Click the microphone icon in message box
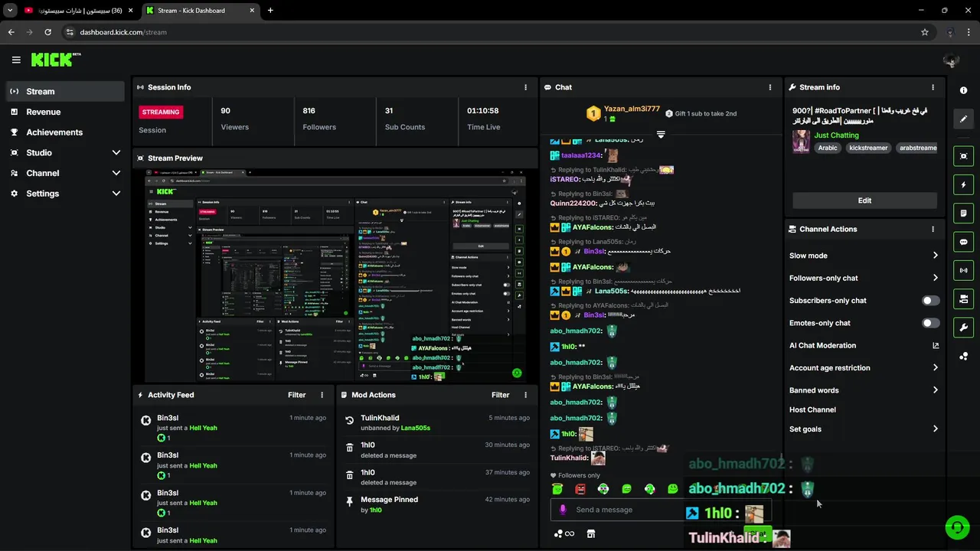 pyautogui.click(x=563, y=510)
